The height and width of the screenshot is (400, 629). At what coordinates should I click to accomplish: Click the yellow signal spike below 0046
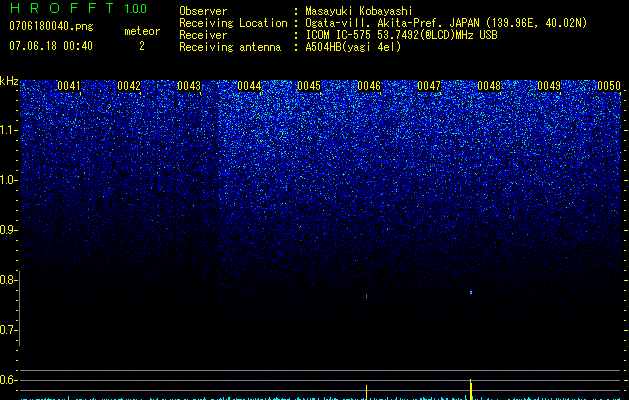coord(366,392)
